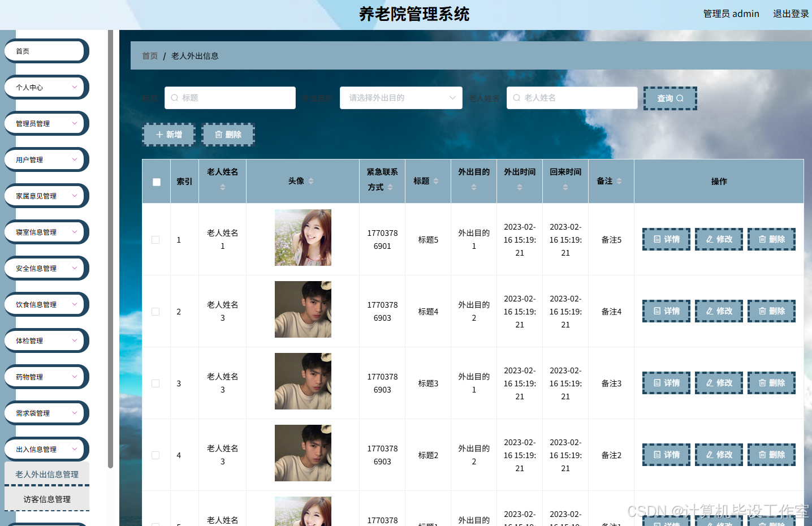Sort table by 外出时间 column arrows
This screenshot has width=812, height=526.
(x=520, y=187)
